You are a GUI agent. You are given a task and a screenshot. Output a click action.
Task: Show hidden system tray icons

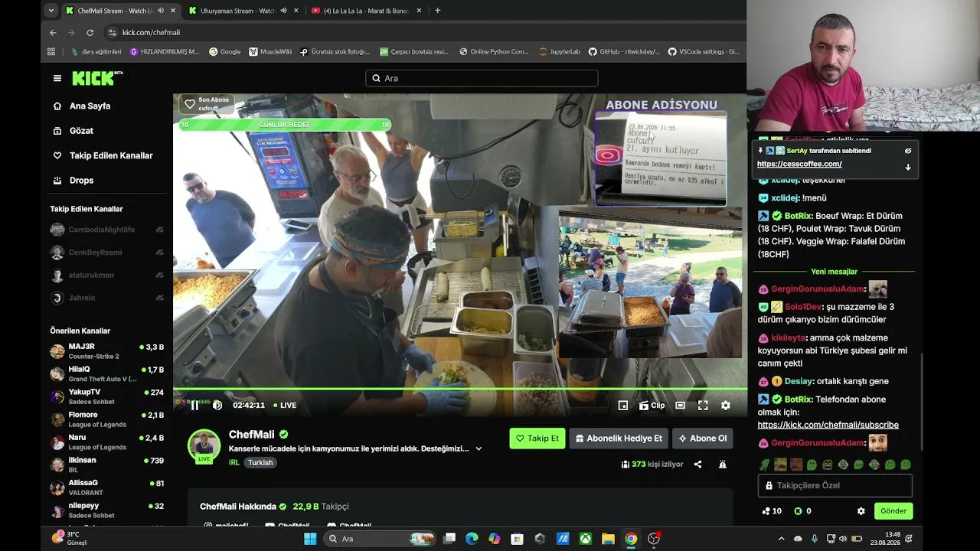781,539
